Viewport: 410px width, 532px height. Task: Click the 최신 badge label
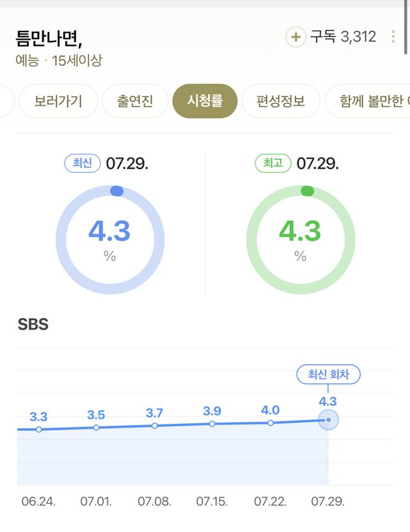(83, 163)
